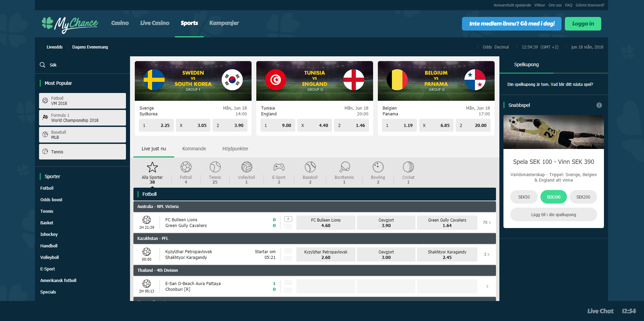644x321 pixels.
Task: Open Tennis popular item
Action: click(x=82, y=152)
